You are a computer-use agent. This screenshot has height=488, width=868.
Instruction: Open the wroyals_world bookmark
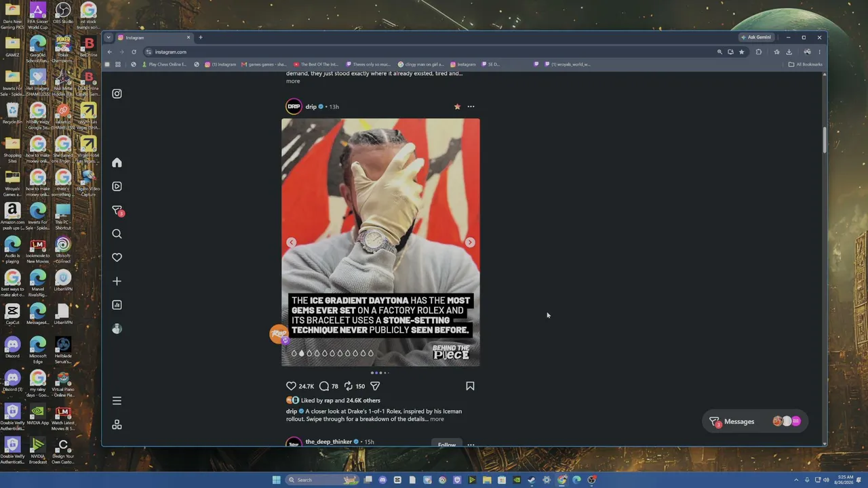click(x=567, y=64)
